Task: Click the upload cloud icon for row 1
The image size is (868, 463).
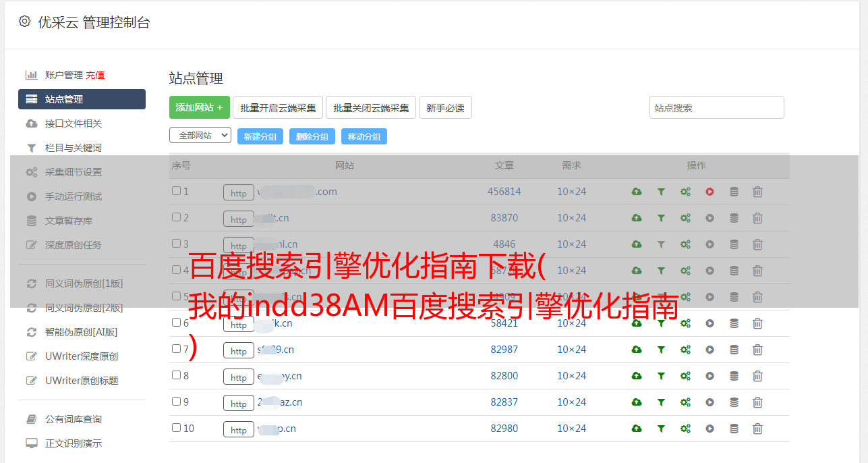Action: 637,192
